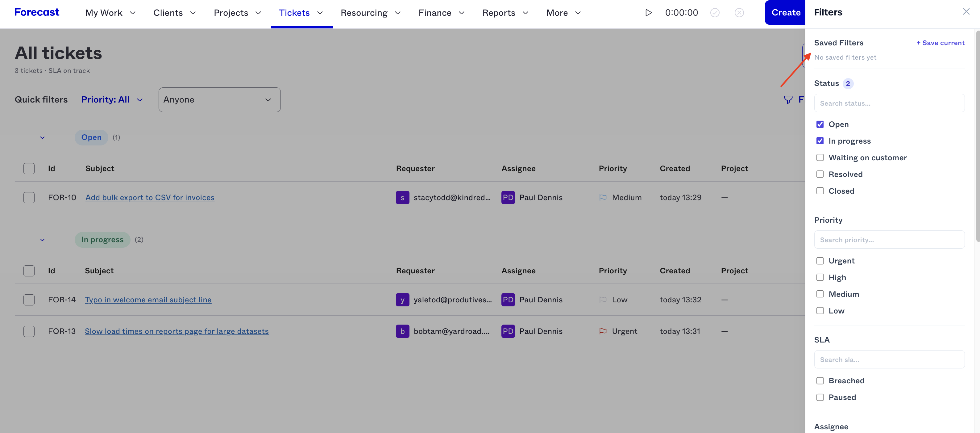Select the FOR-14 ticket row checkbox
Viewport: 980px width, 433px height.
[29, 300]
